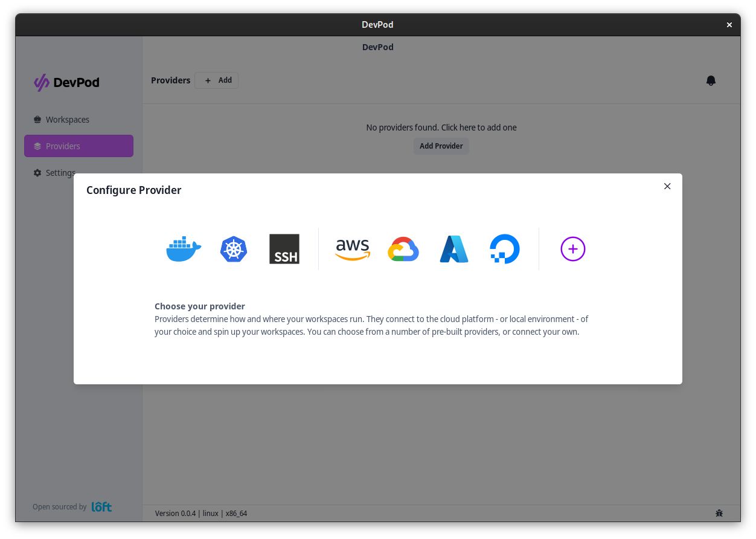Image resolution: width=756 pixels, height=539 pixels.
Task: Select the AWS provider icon
Action: click(352, 249)
